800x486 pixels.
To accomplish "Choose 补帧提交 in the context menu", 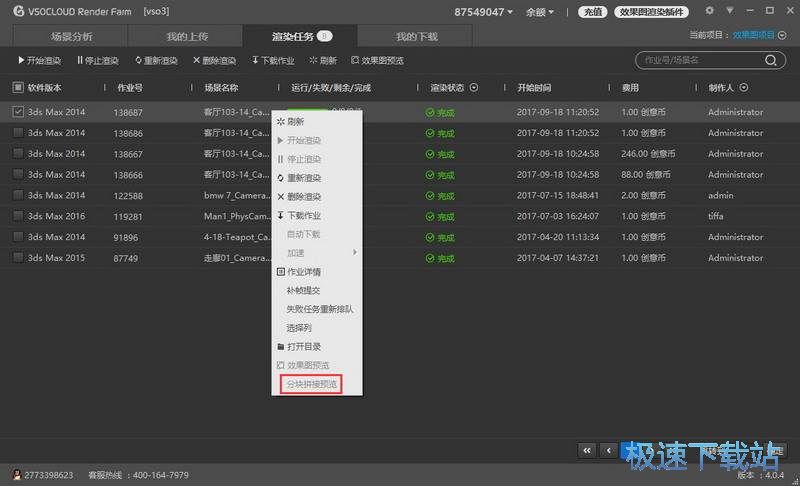I will [317, 290].
